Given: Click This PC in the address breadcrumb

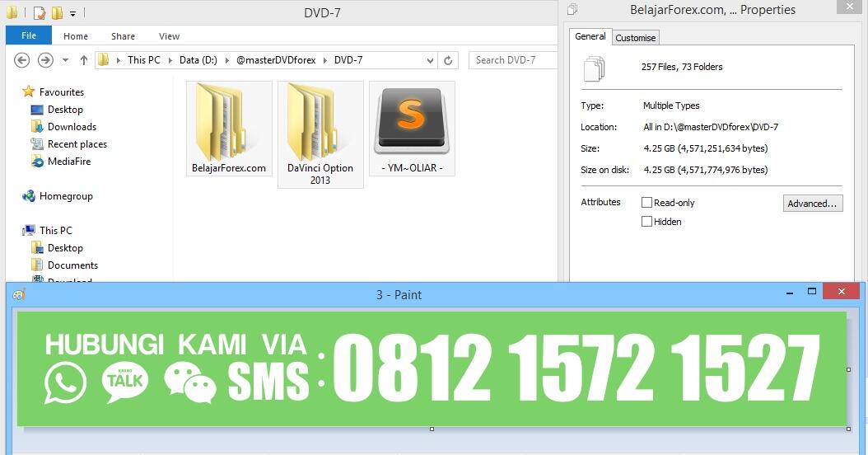Looking at the screenshot, I should (144, 60).
